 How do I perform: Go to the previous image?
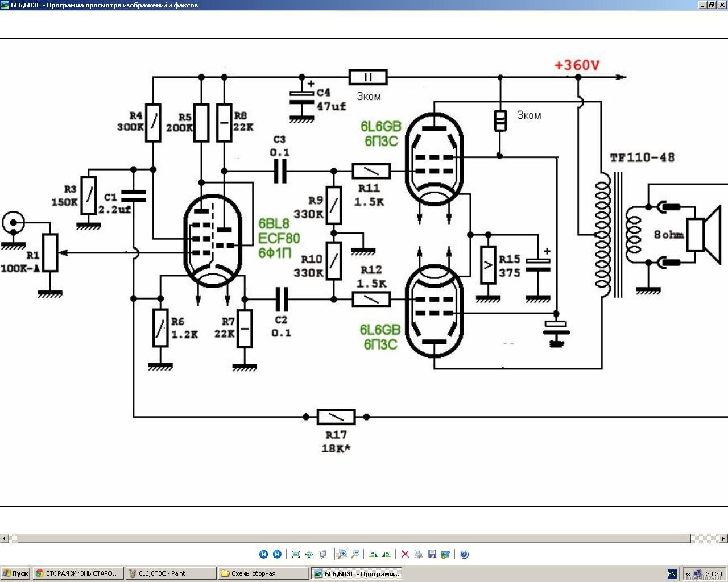pyautogui.click(x=263, y=554)
